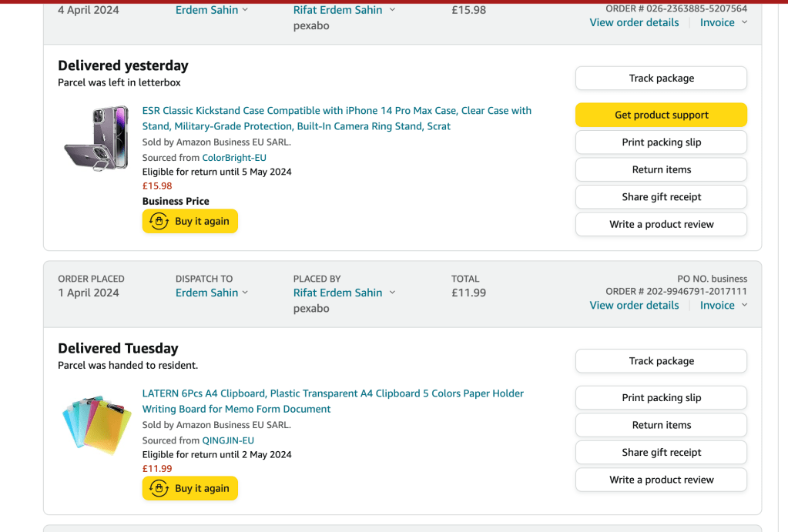Expand Rifat Erdem Sahin placed-by on 1 April order
Viewport: 788px width, 532px height.
point(344,293)
